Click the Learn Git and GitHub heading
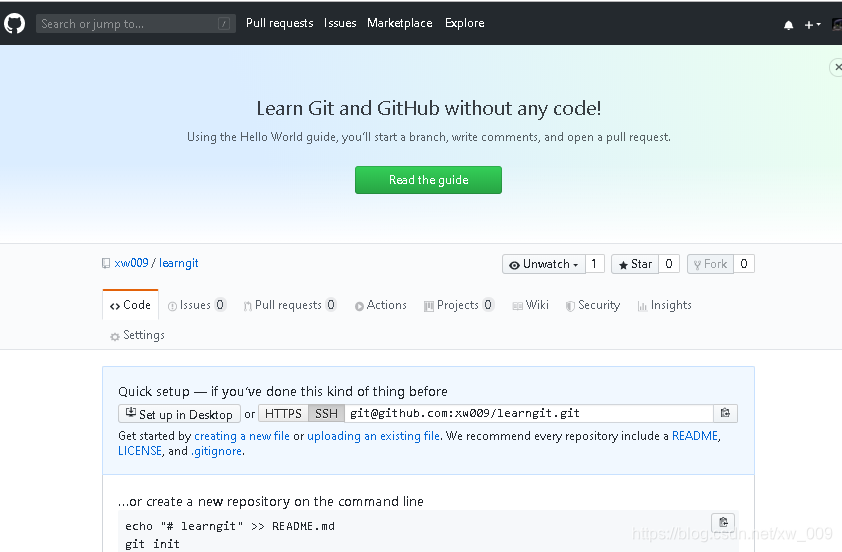The height and width of the screenshot is (552, 842). point(429,108)
